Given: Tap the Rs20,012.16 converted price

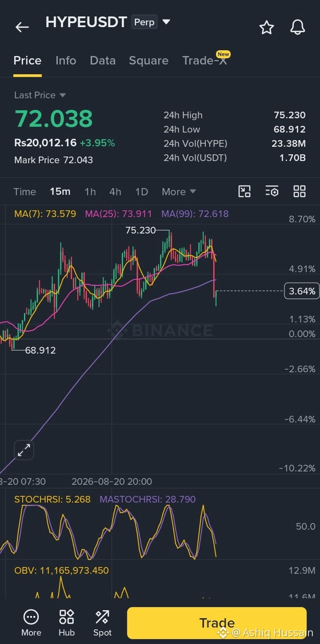Looking at the screenshot, I should [x=45, y=143].
